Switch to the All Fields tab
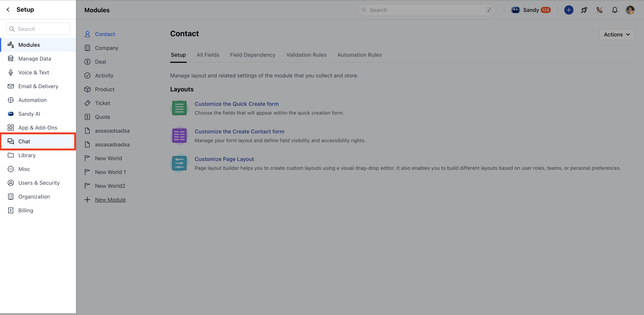This screenshot has width=644, height=315. tap(208, 55)
